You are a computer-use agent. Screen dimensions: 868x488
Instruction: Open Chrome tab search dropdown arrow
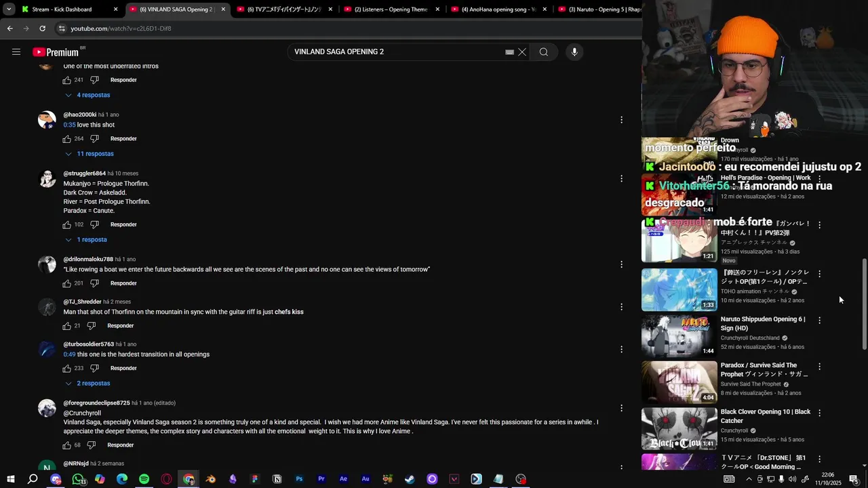pyautogui.click(x=9, y=9)
